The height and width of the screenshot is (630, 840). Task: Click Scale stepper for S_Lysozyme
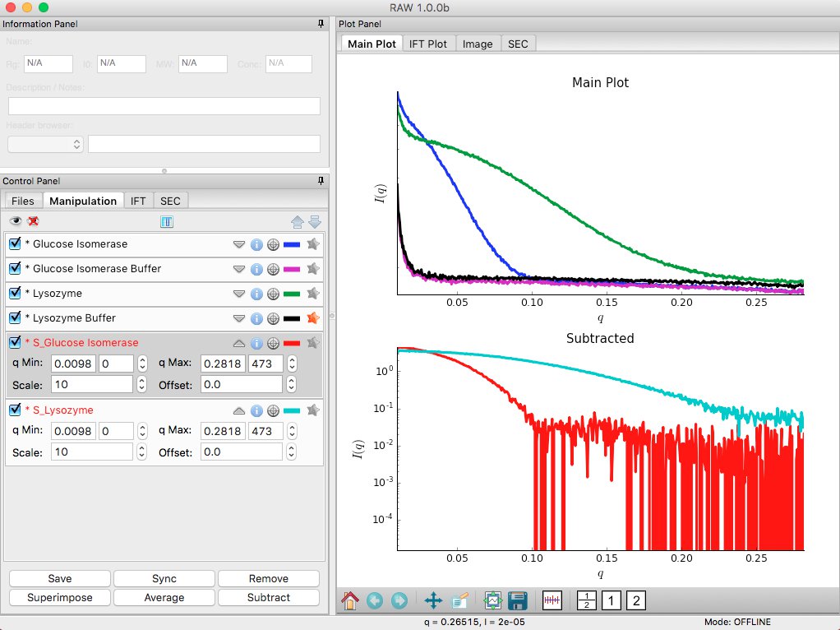coord(141,452)
